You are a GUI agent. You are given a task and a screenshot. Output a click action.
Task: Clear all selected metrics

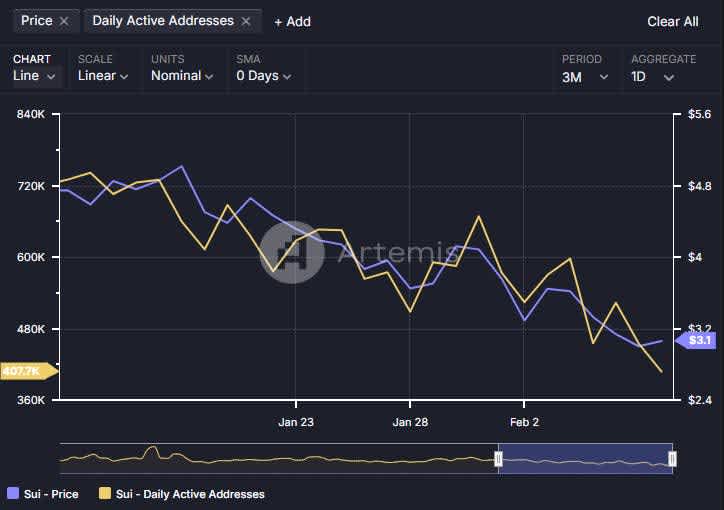click(x=672, y=22)
